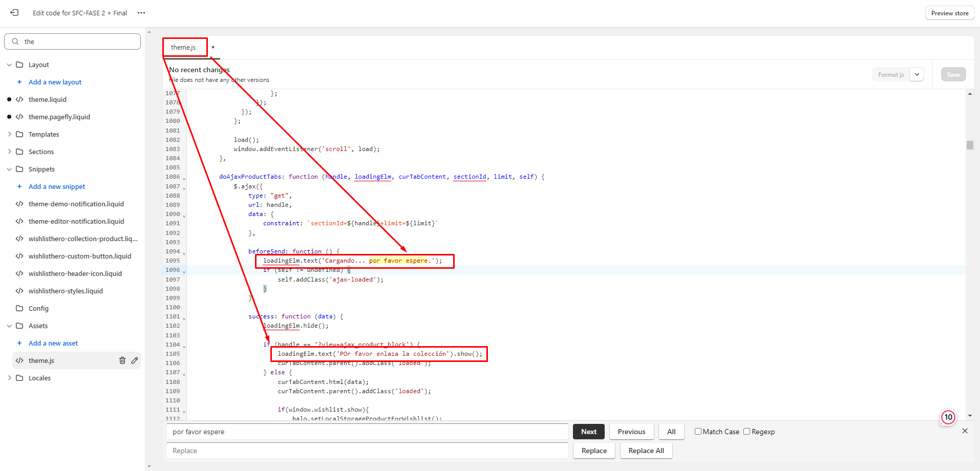Click the editor scroll down arrow

coord(970,416)
